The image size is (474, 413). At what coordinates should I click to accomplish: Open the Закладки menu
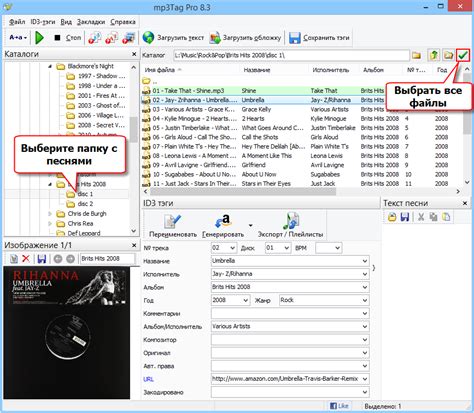click(91, 22)
